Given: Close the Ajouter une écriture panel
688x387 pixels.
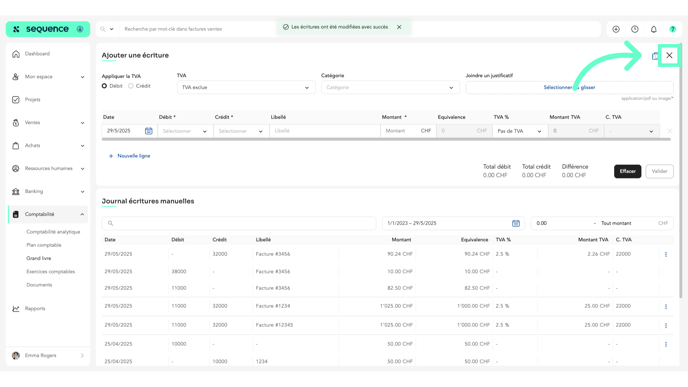Looking at the screenshot, I should point(669,55).
